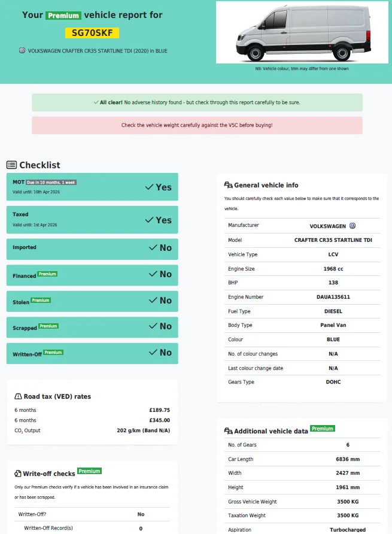Screen dimensions: 392x534
Task: Click the Imported row No checkmark
Action: pyautogui.click(x=153, y=248)
